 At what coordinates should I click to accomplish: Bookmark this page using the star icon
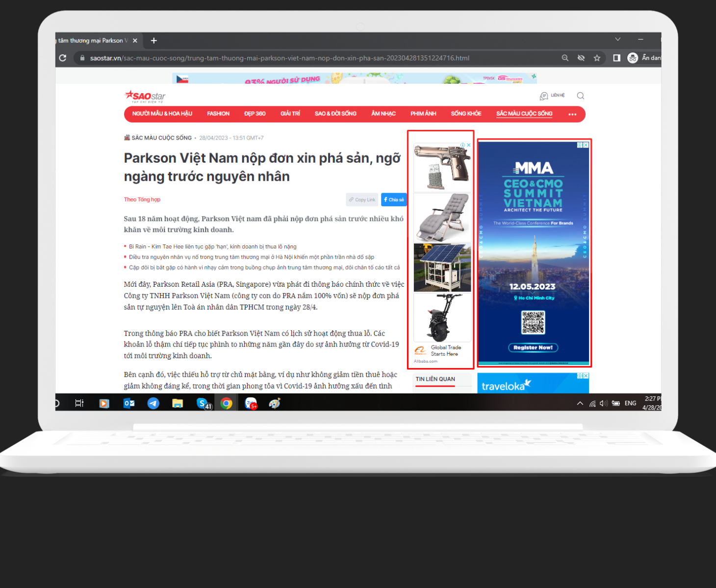[x=597, y=58]
